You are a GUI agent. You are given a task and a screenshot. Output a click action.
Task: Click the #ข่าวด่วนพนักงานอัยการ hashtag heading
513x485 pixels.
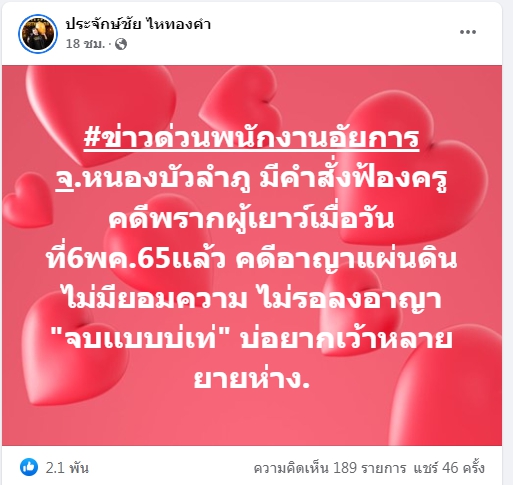point(251,137)
